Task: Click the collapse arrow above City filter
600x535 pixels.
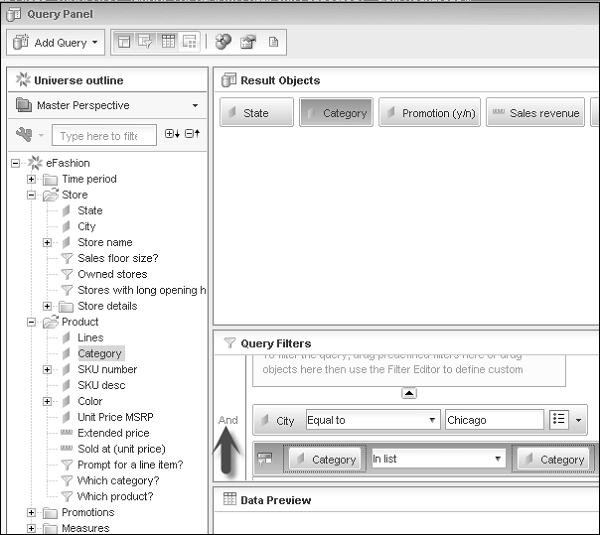Action: [x=409, y=393]
